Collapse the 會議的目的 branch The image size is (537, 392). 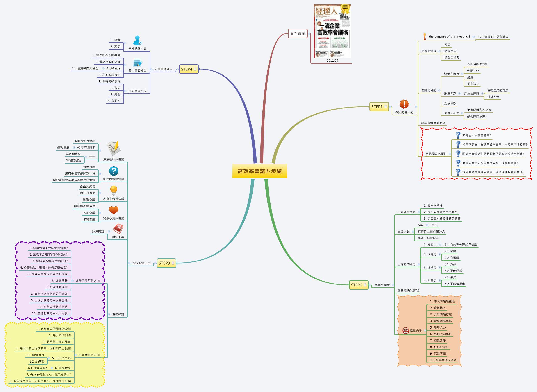coord(439,90)
